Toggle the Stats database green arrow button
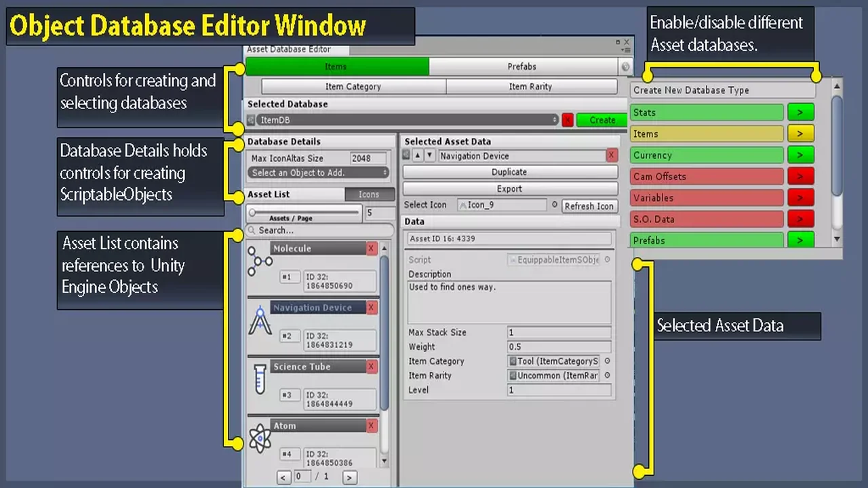 point(800,113)
